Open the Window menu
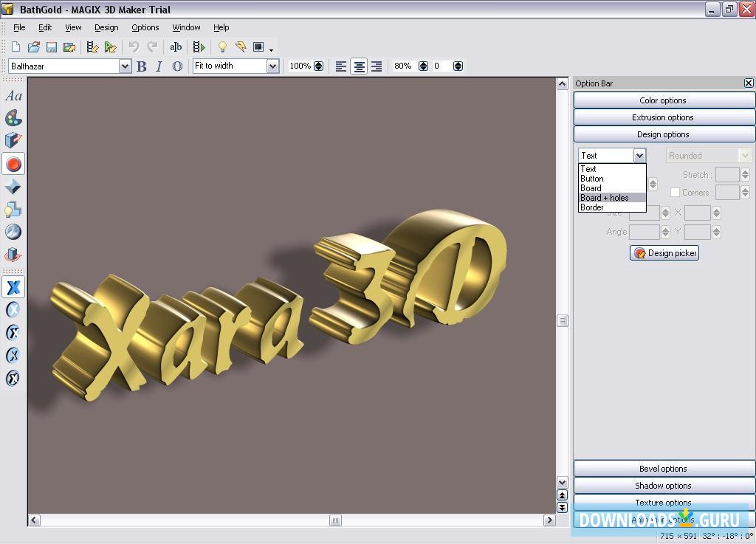The image size is (756, 544). [186, 27]
